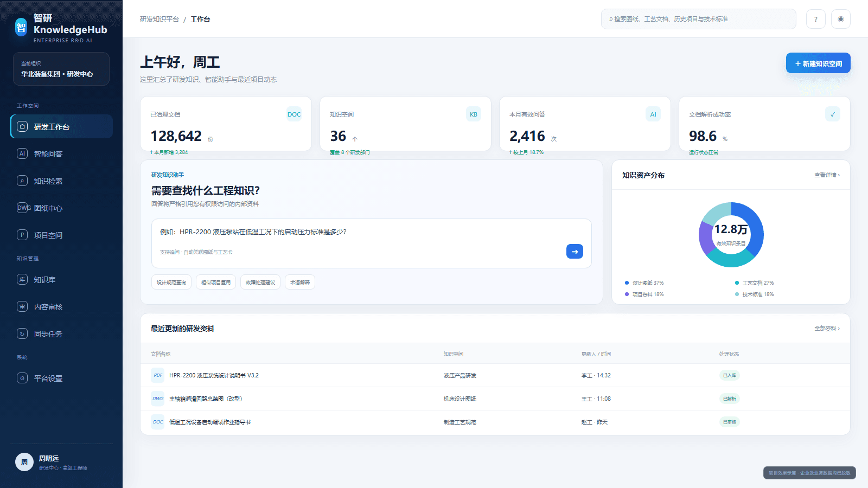Image resolution: width=868 pixels, height=488 pixels.
Task: Focus the top search field
Action: coord(698,19)
